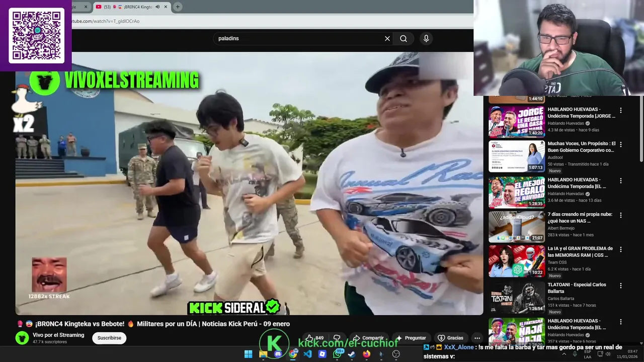Open Vivo por el Streaming channel name
Viewport: 644px width, 362px height.
coord(58,335)
